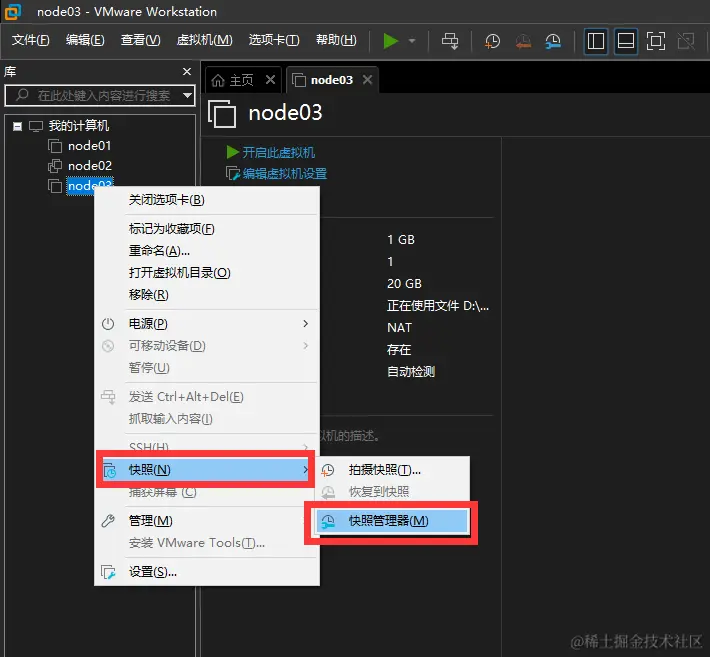This screenshot has height=657, width=710.
Task: Click the clock icon beside 拍摄快照(T)
Action: [x=327, y=470]
